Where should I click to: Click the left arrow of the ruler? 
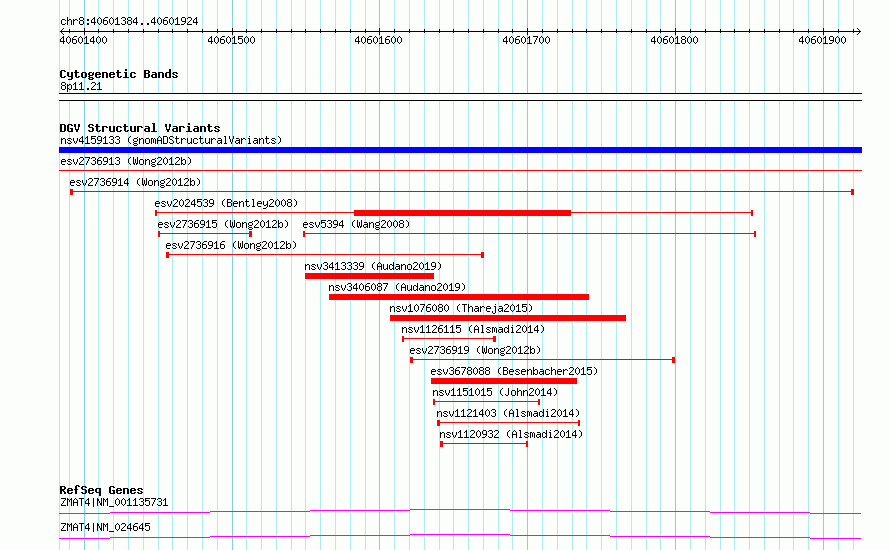click(62, 31)
